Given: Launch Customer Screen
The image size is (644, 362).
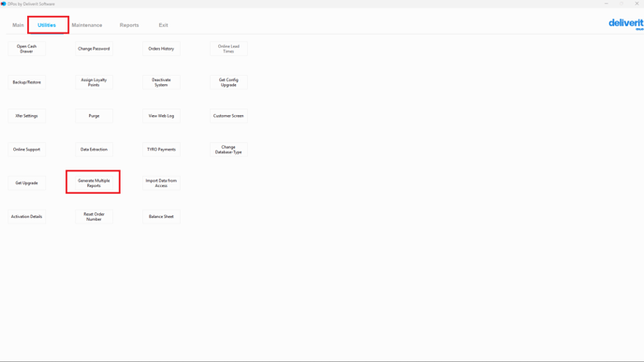Looking at the screenshot, I should click(228, 116).
